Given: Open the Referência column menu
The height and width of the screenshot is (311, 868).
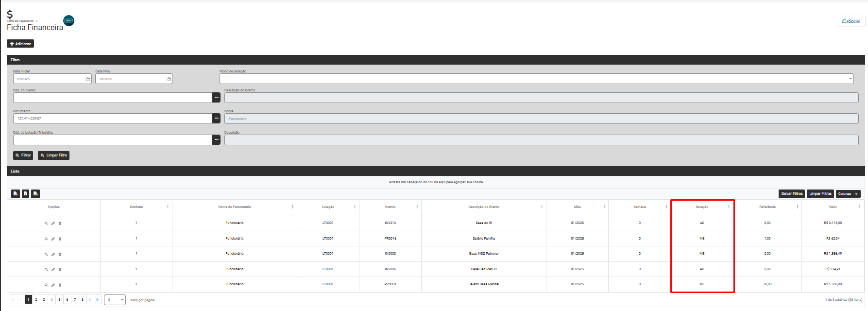Looking at the screenshot, I should click(797, 207).
